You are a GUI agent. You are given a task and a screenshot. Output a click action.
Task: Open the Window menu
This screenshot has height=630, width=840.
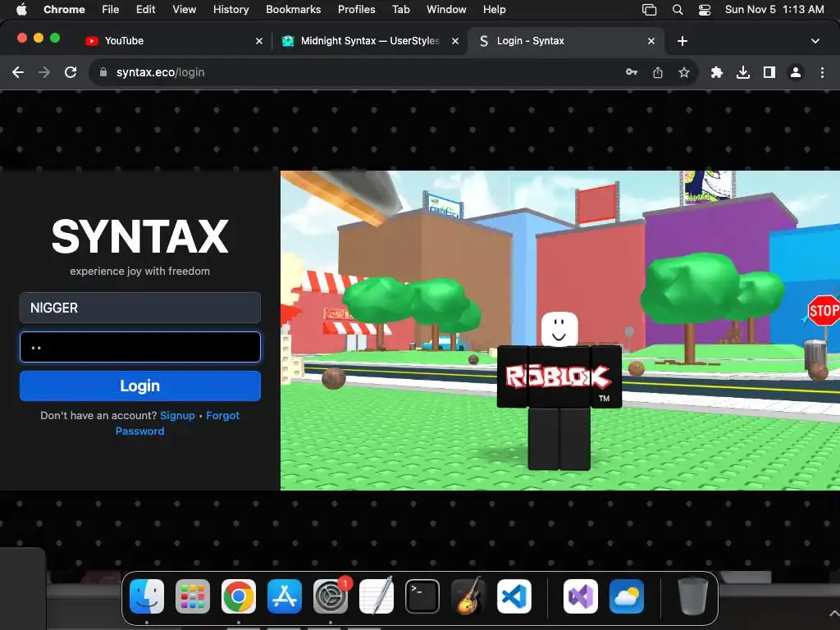[x=446, y=10]
